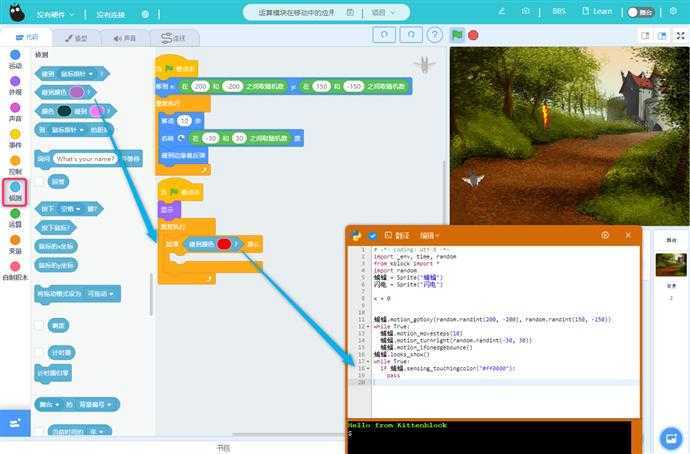Click purple swatch in 碰到颜色 palette block
Image resolution: width=690 pixels, height=454 pixels.
coord(77,92)
